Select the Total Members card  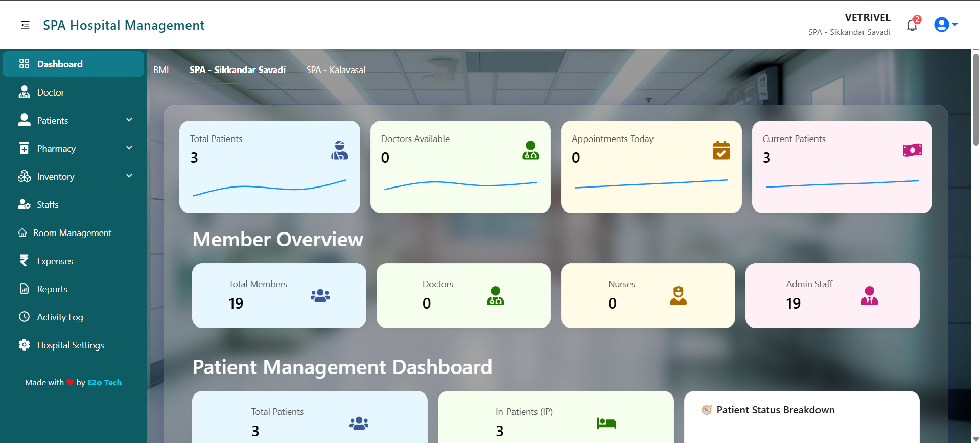coord(279,295)
